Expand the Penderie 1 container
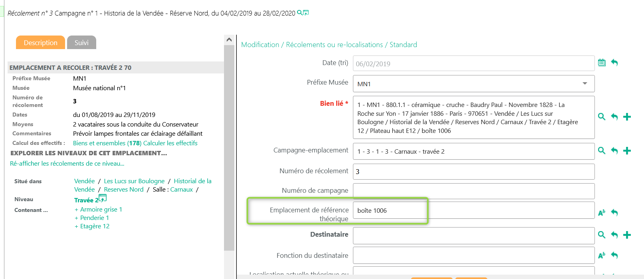 (x=76, y=218)
